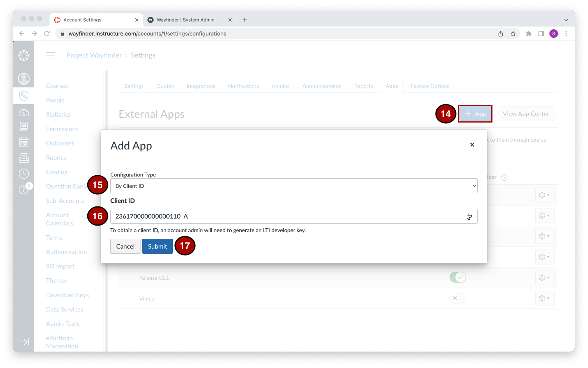Viewport: 588px width, 368px height.
Task: Click the + App button
Action: (475, 114)
